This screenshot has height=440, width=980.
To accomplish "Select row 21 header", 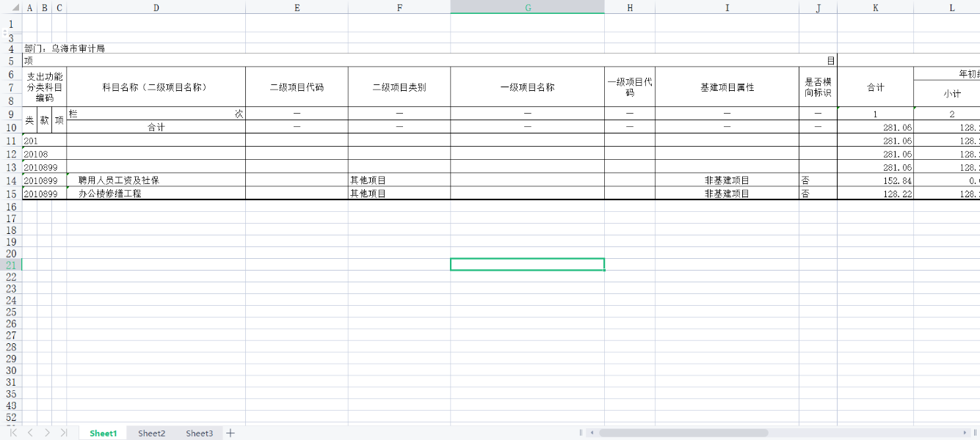I will point(11,265).
